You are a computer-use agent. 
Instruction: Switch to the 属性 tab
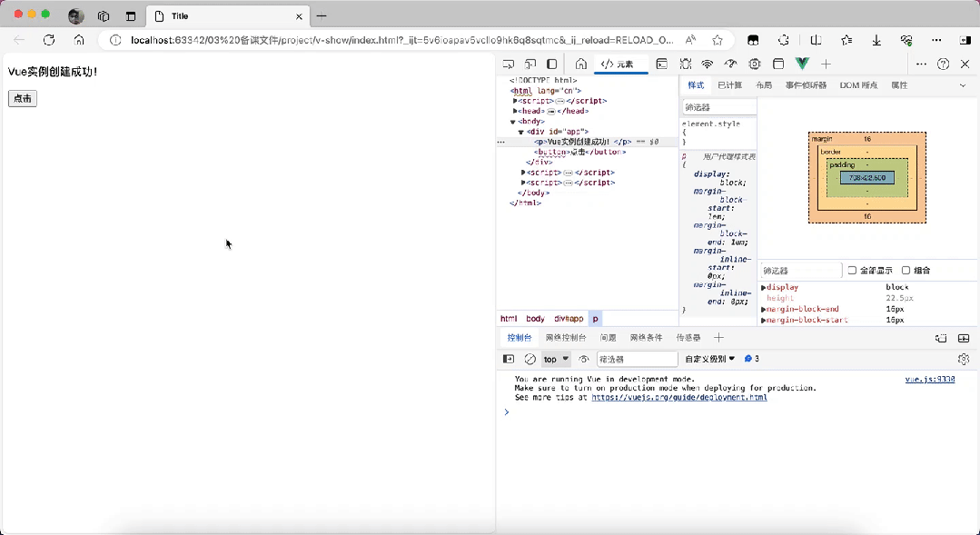click(x=899, y=85)
